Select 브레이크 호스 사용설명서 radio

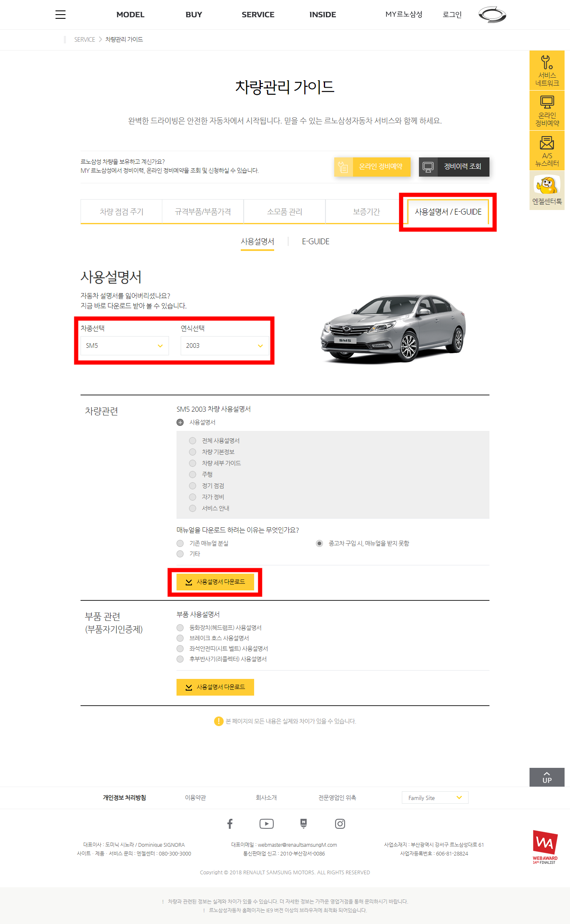(x=180, y=638)
